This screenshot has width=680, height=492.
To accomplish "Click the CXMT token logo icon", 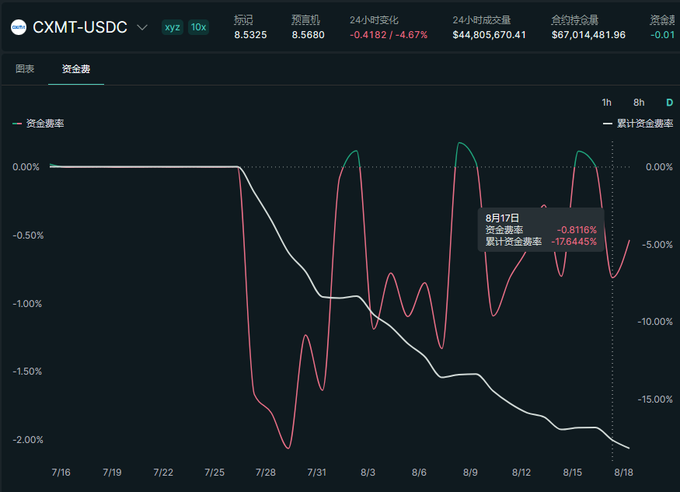I will coord(18,27).
